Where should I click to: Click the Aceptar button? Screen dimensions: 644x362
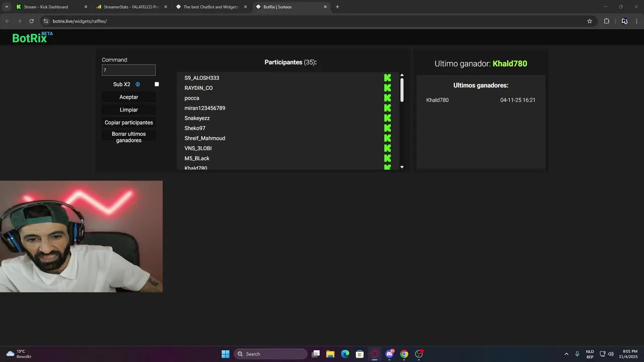coord(129,97)
